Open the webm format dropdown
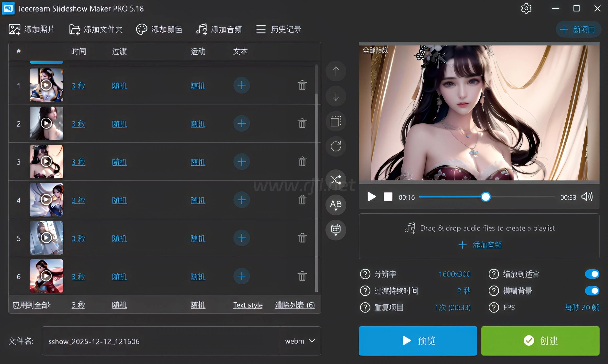The image size is (608, 364). [300, 341]
